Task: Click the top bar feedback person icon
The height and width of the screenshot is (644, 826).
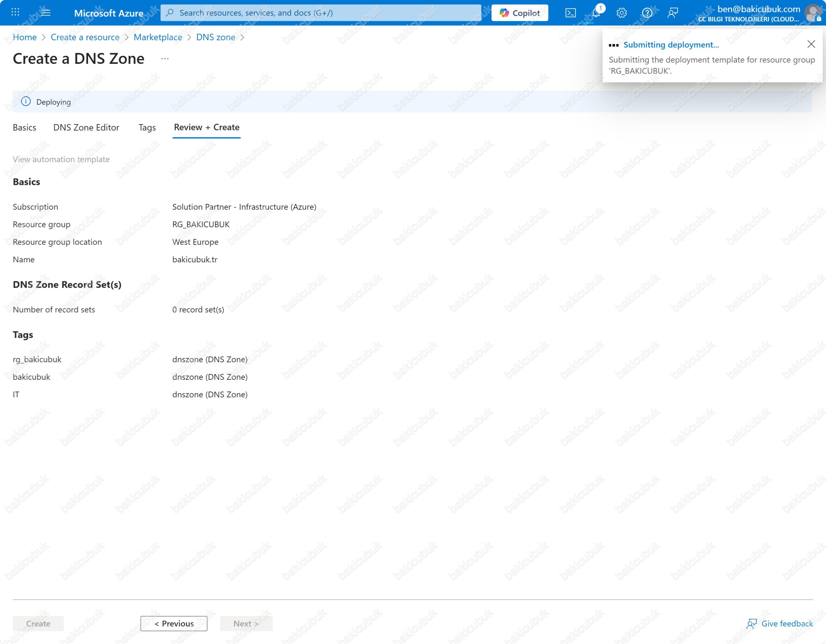Action: click(x=672, y=13)
